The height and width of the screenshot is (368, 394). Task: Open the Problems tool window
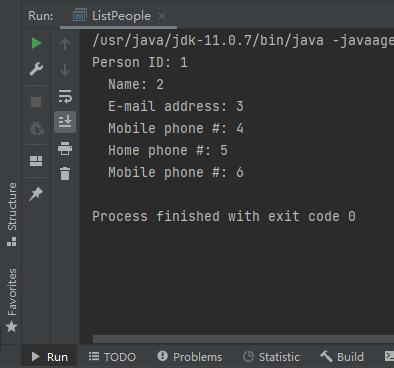coord(190,357)
